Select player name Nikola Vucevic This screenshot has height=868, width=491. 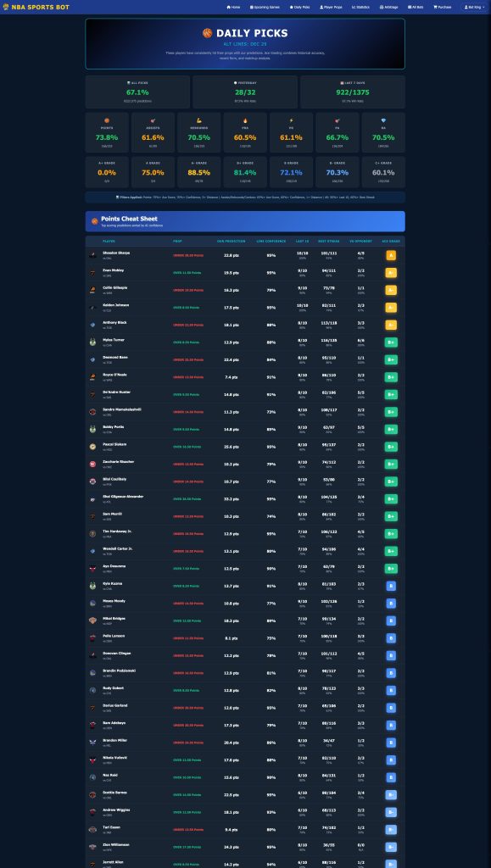coord(114,758)
